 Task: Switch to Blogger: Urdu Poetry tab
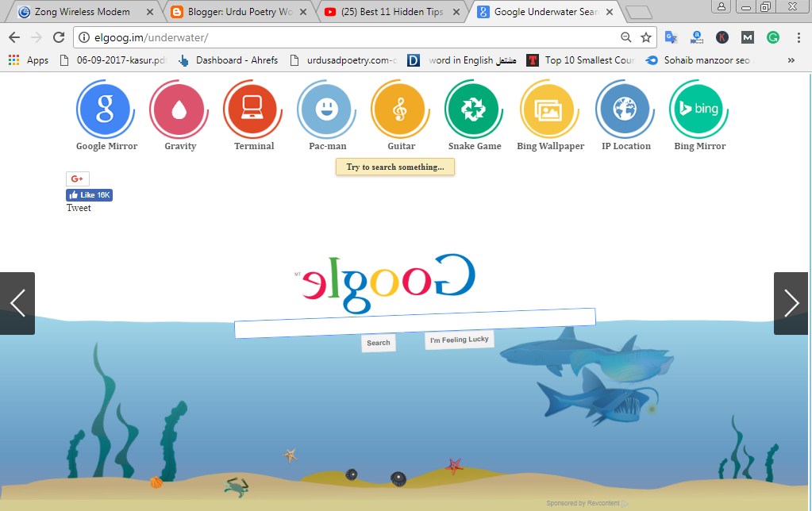[x=240, y=12]
